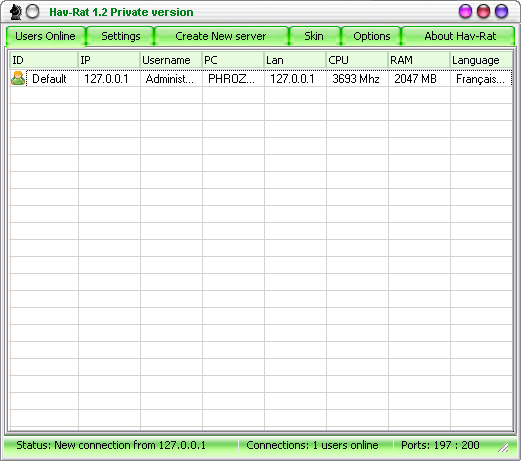The image size is (521, 461).
Task: Sort by the Lan column header
Action: coord(295,60)
